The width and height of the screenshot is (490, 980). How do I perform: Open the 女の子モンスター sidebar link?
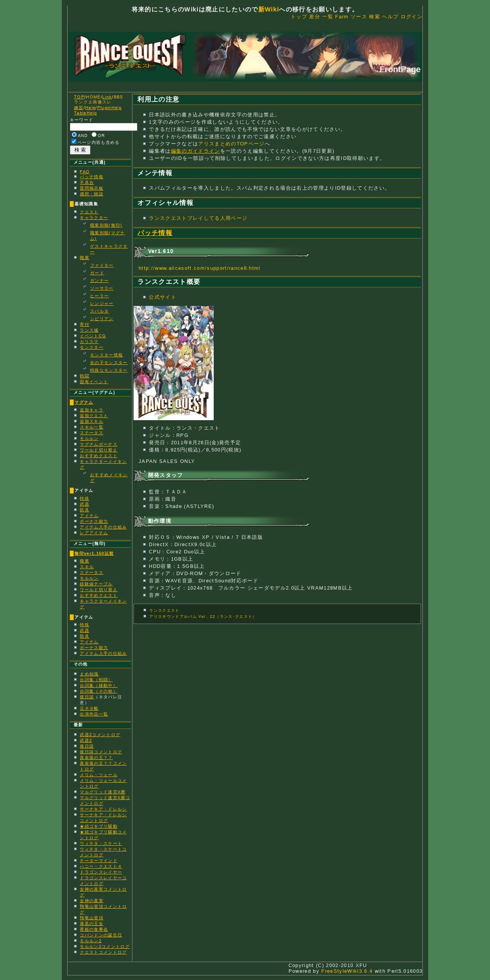(109, 363)
